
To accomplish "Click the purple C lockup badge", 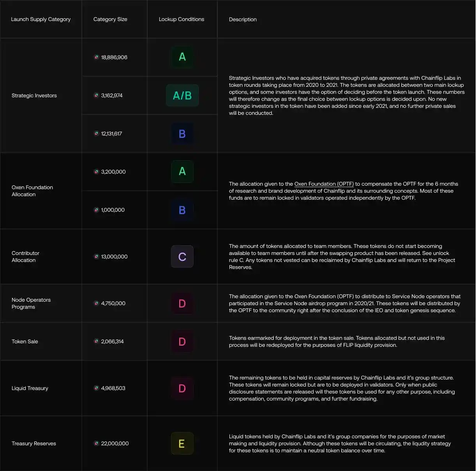I will click(182, 257).
